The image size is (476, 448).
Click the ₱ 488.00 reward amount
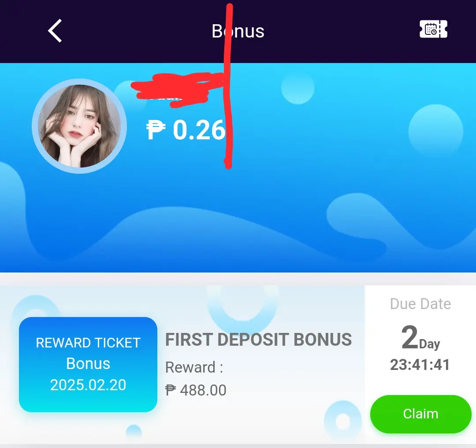click(x=196, y=390)
